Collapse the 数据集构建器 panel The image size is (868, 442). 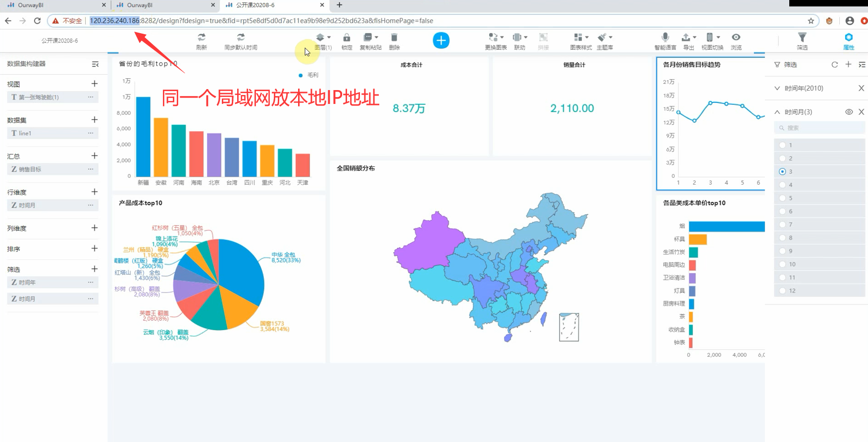(96, 64)
